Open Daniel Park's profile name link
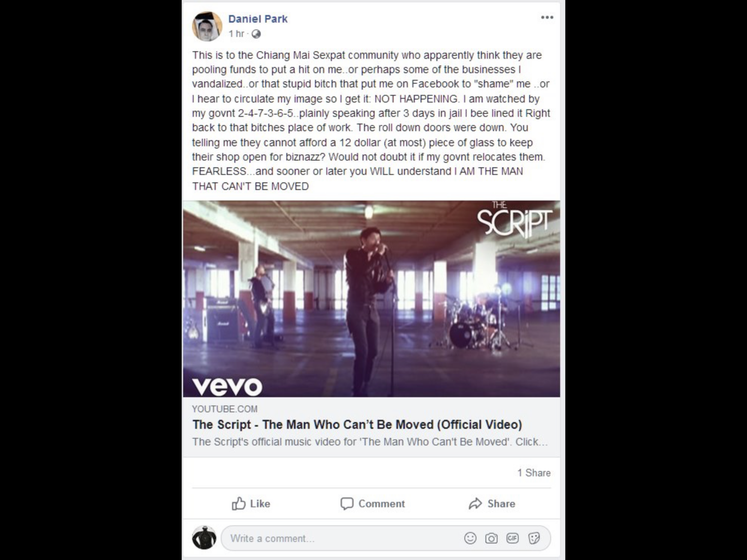The width and height of the screenshot is (747, 560). click(258, 19)
